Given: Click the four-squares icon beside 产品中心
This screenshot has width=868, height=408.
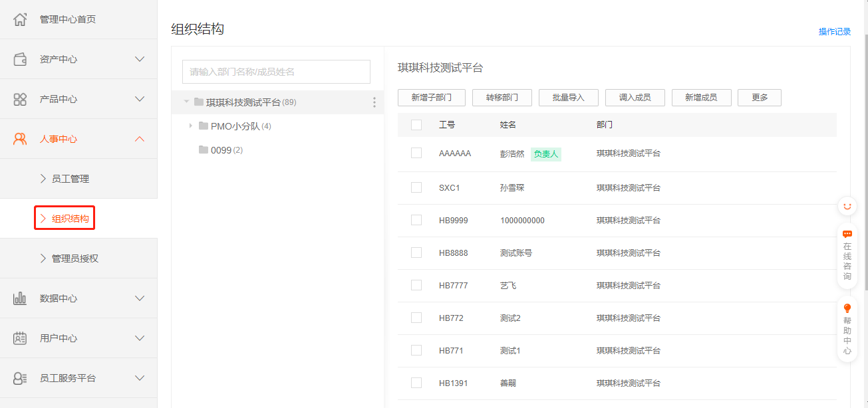Looking at the screenshot, I should [x=20, y=99].
